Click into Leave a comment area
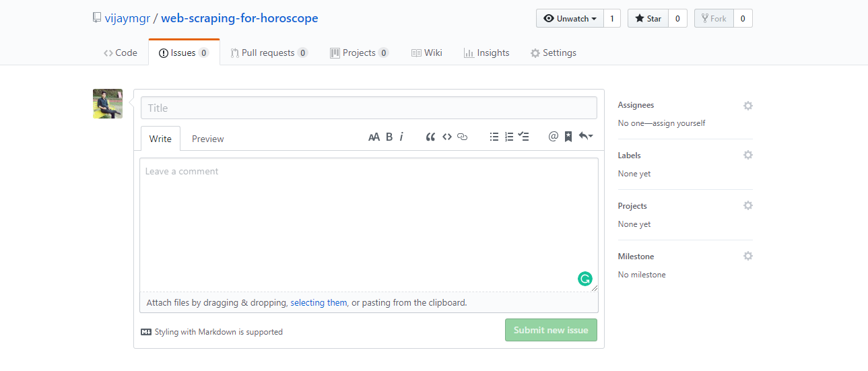Viewport: 868px width, 371px height. (369, 225)
